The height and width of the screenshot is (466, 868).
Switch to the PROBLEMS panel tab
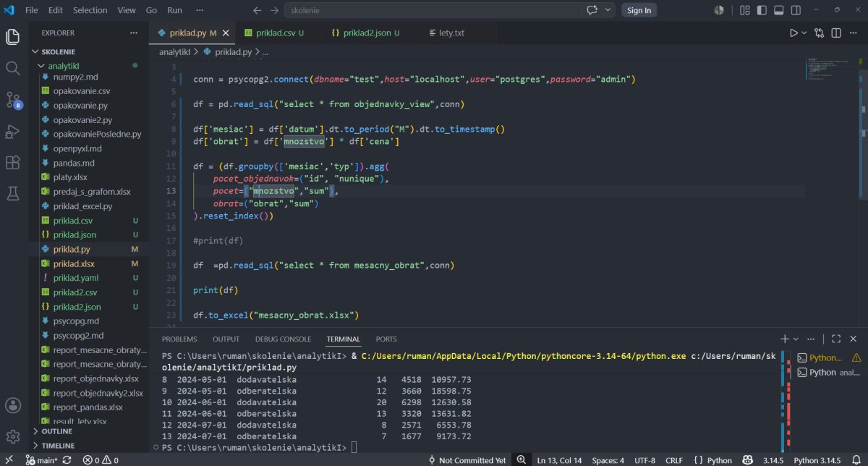click(179, 339)
